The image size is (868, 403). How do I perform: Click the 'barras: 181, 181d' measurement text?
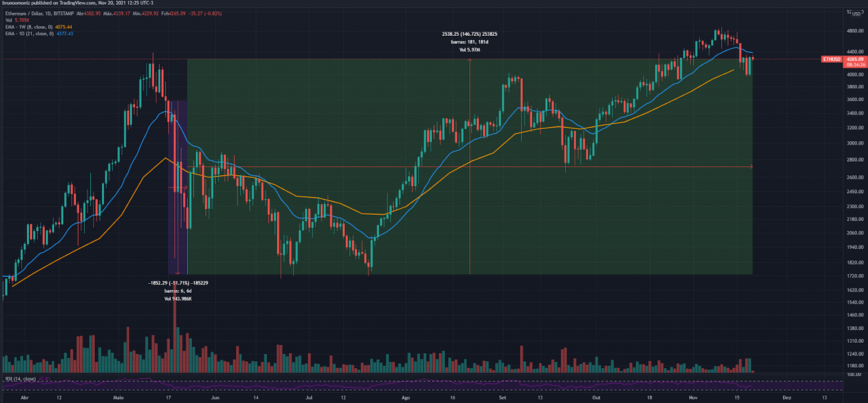coord(470,42)
